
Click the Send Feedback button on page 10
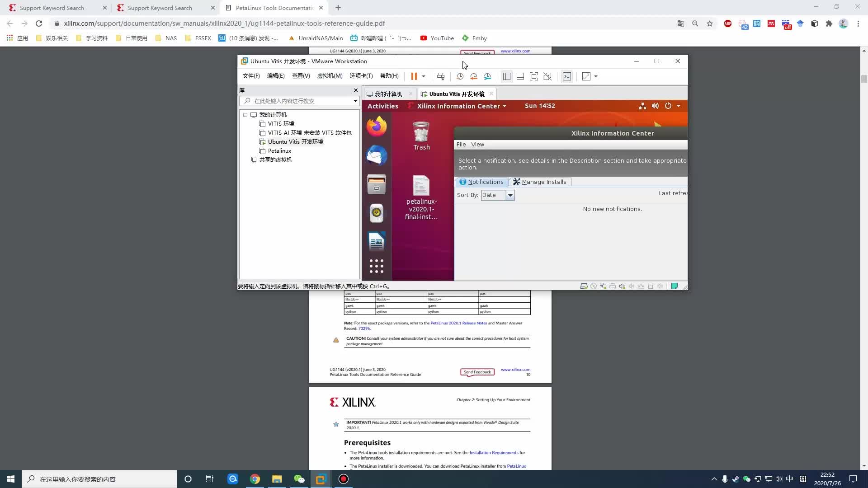click(477, 372)
